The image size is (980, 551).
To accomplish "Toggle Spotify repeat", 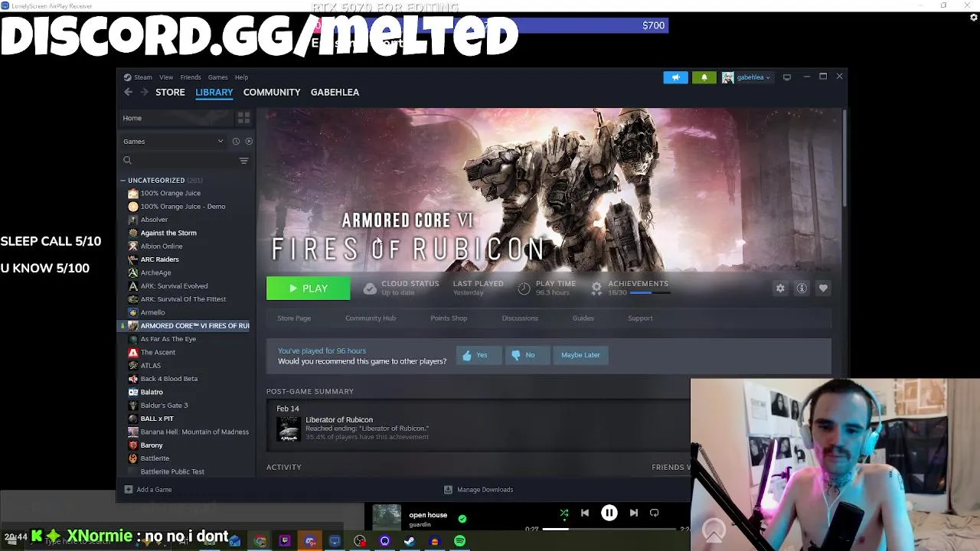I will 654,513.
